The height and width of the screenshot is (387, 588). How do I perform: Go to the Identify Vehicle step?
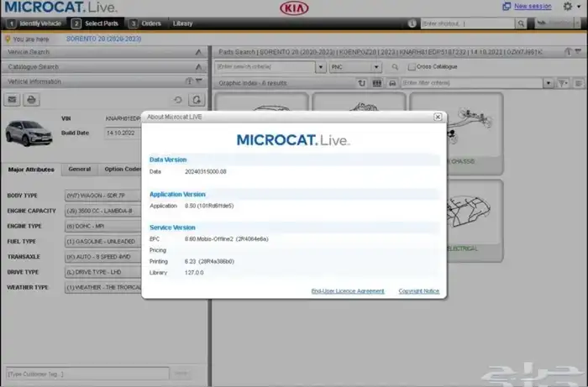(34, 24)
